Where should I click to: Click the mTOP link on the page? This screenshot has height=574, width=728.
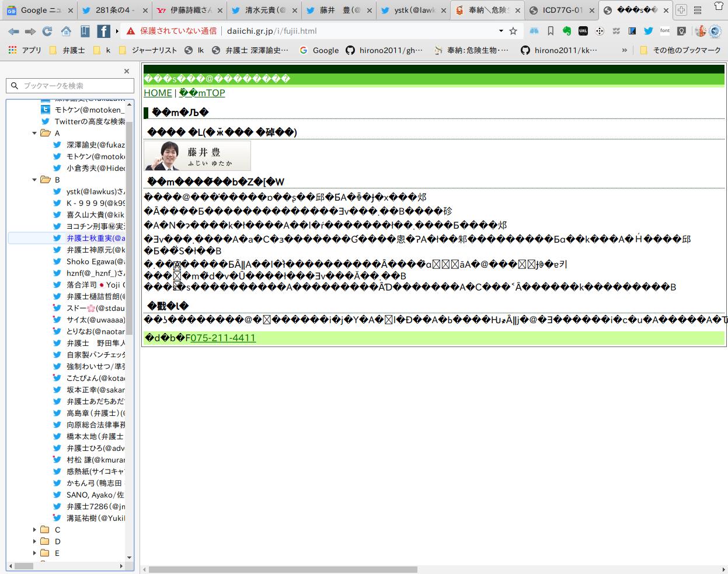[x=202, y=93]
